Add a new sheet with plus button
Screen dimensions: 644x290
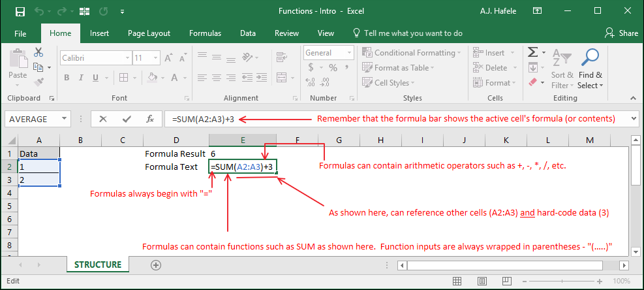coord(156,265)
